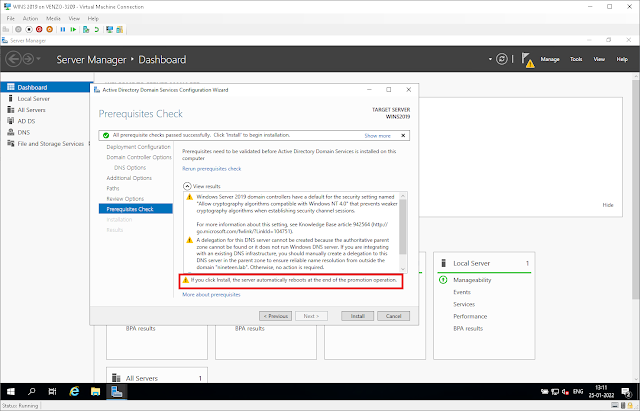The height and width of the screenshot is (411, 640).
Task: Open the VM Connection Help menu
Action: click(x=93, y=18)
